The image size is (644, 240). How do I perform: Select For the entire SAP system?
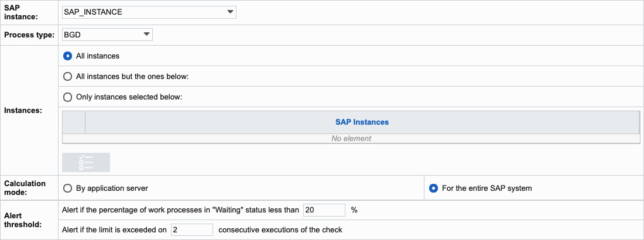(x=433, y=188)
